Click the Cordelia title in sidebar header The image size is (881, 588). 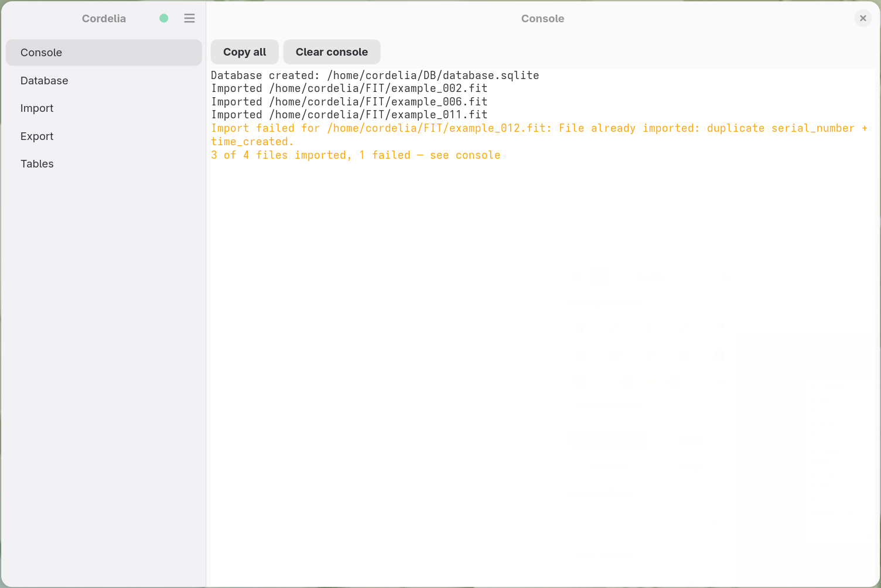point(104,19)
